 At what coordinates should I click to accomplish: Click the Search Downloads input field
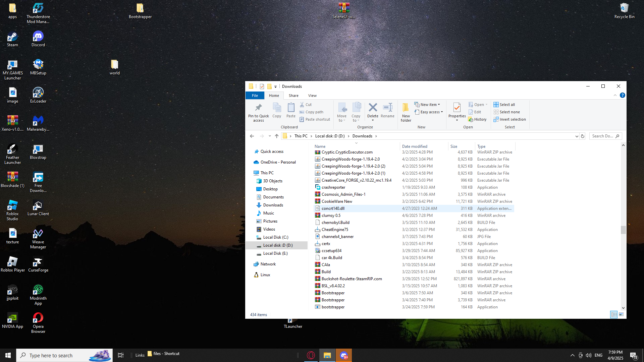603,136
